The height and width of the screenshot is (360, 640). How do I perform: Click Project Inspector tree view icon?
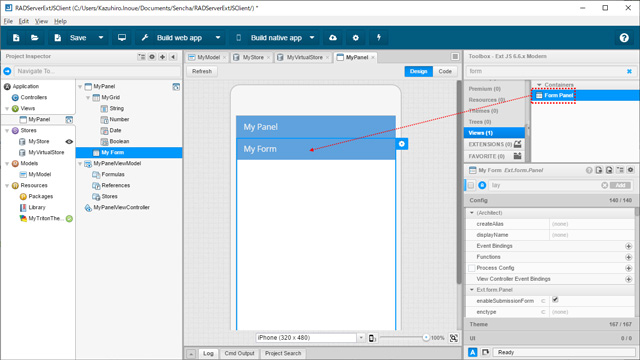(x=141, y=57)
